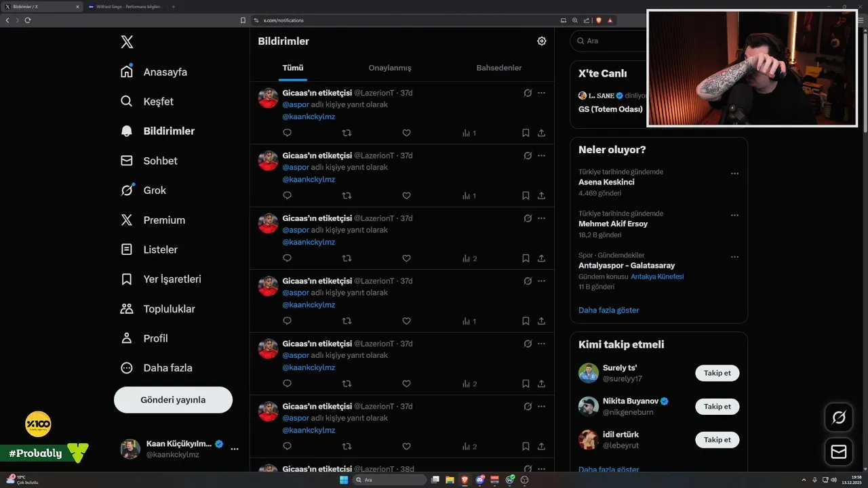The image size is (868, 488).
Task: Open Surely ts' profile avatar
Action: coord(589,373)
